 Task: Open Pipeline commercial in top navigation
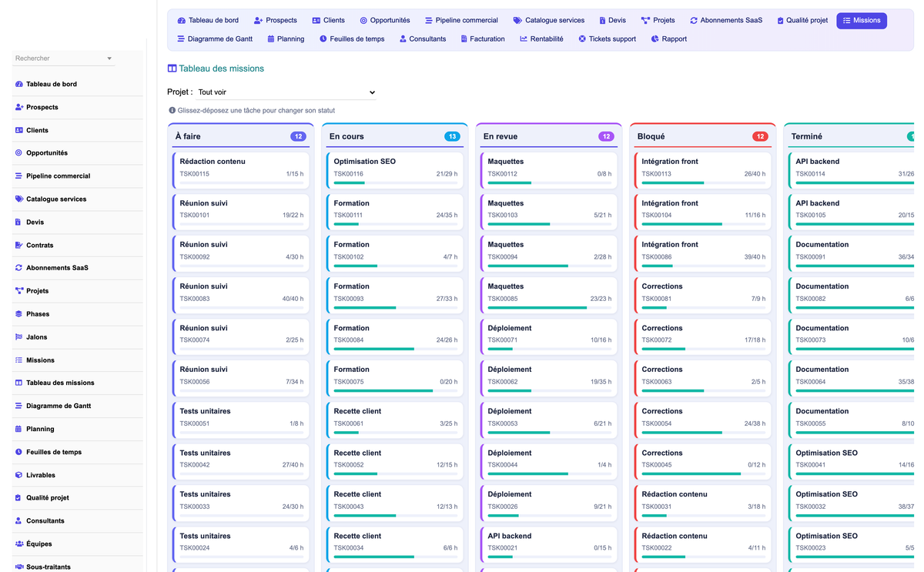[461, 21]
